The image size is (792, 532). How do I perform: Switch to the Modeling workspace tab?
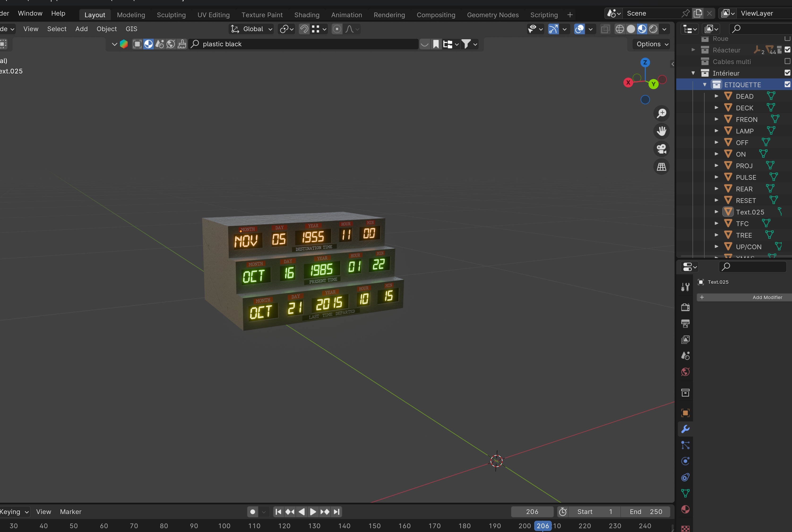coord(131,15)
